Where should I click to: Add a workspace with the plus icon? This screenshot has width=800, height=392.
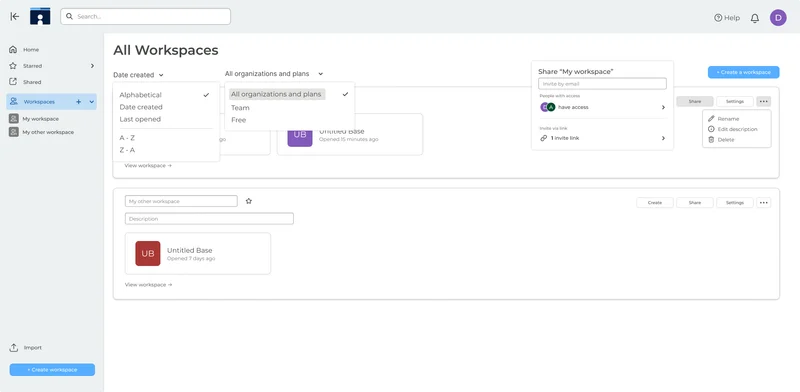(79, 102)
